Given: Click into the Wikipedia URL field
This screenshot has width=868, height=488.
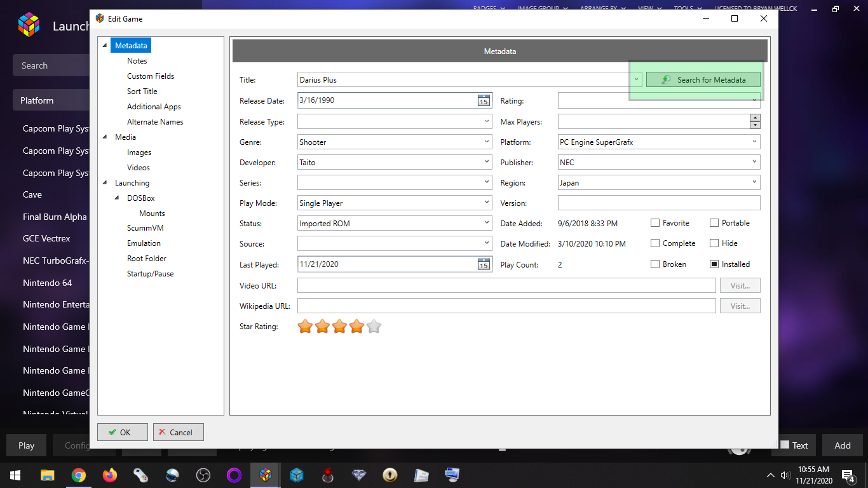Looking at the screenshot, I should point(506,306).
